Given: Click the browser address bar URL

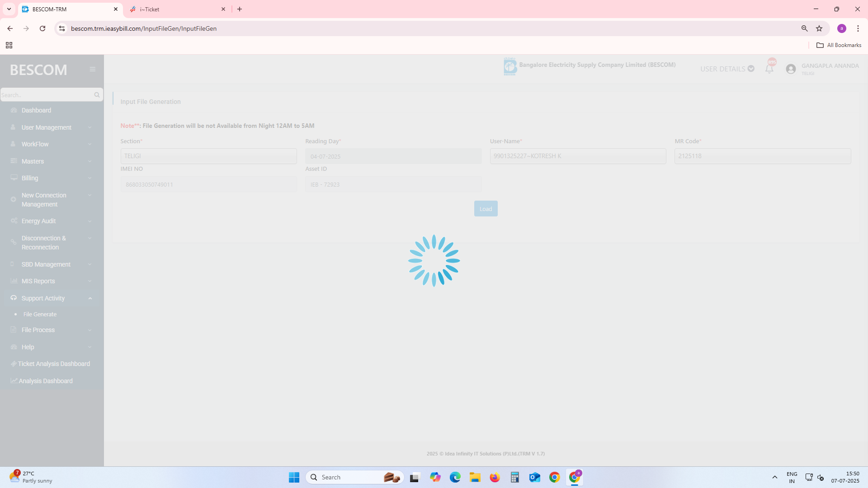Looking at the screenshot, I should point(144,28).
